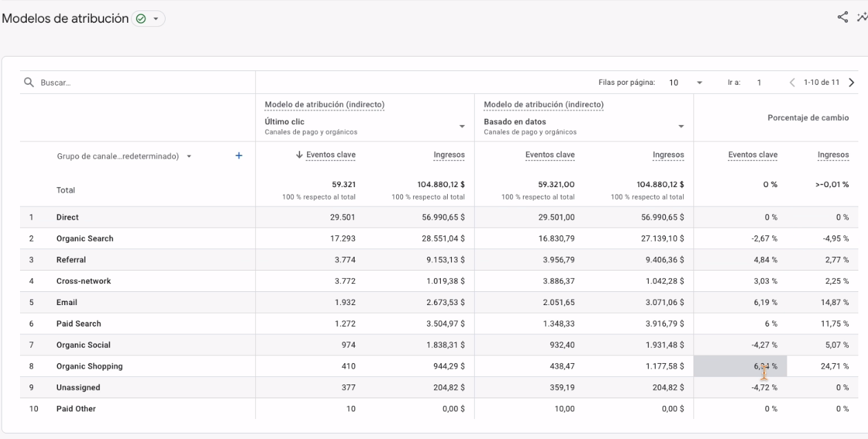868x439 pixels.
Task: Select the Organic Search row label
Action: point(85,239)
